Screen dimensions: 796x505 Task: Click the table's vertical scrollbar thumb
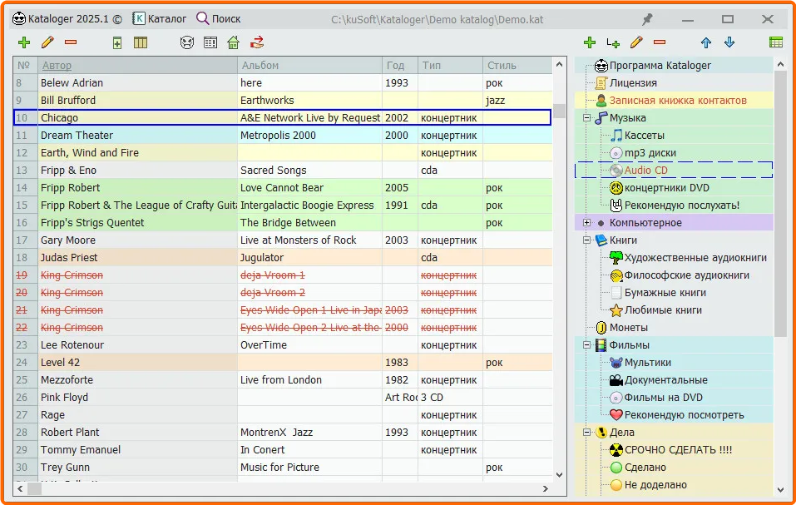coord(559,110)
